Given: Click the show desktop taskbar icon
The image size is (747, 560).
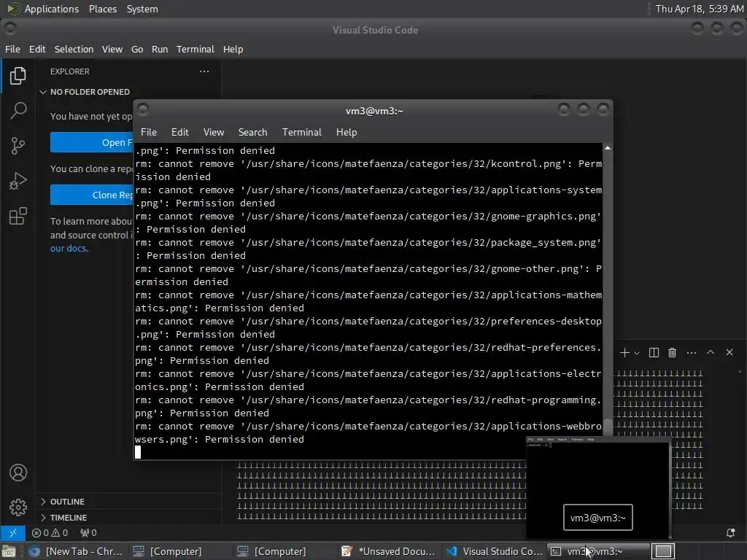Looking at the screenshot, I should coord(9,551).
